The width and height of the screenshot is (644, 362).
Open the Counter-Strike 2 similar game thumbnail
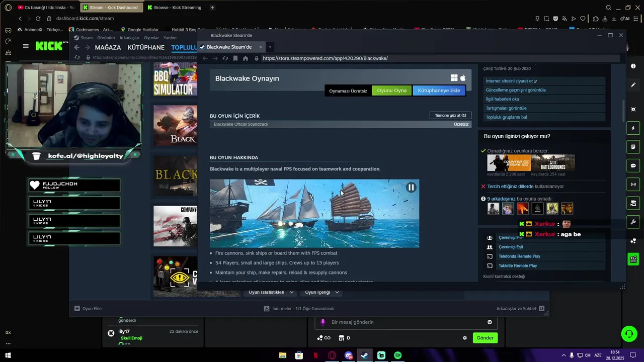(x=509, y=163)
